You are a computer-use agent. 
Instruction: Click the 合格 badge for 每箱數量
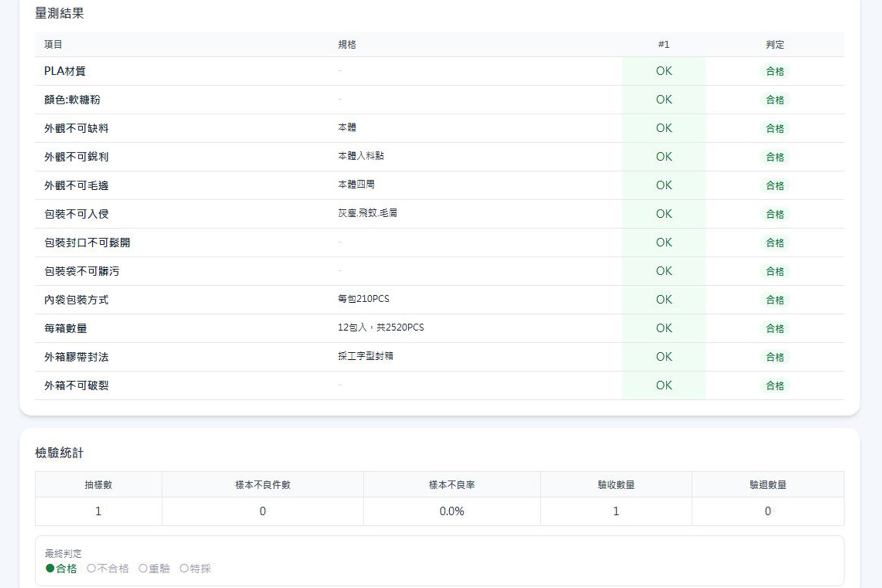(775, 328)
